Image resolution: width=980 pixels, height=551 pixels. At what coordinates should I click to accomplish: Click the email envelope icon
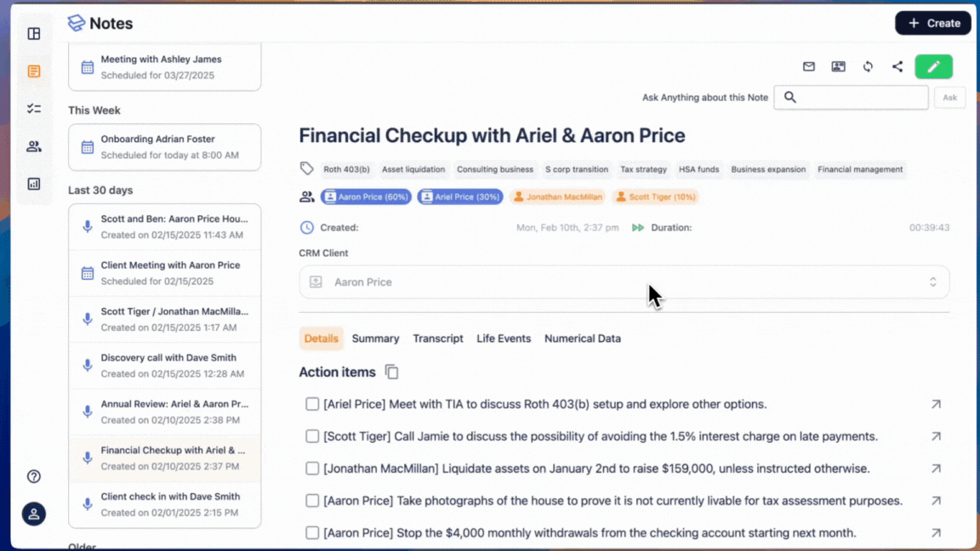pos(809,66)
